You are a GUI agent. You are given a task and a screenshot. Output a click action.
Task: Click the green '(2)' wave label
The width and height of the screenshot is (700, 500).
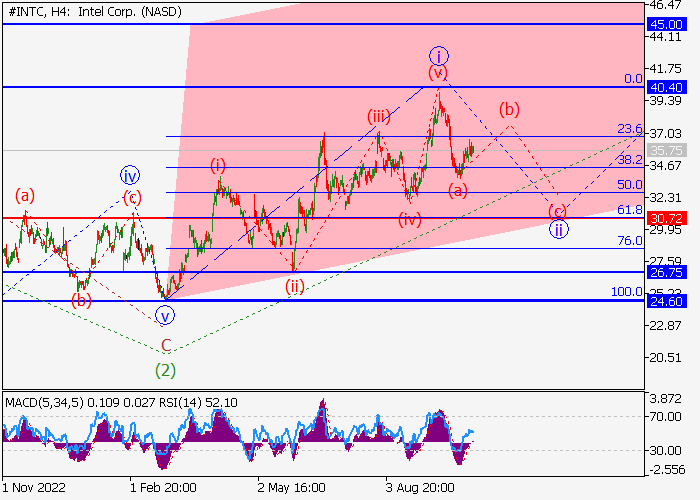(165, 370)
